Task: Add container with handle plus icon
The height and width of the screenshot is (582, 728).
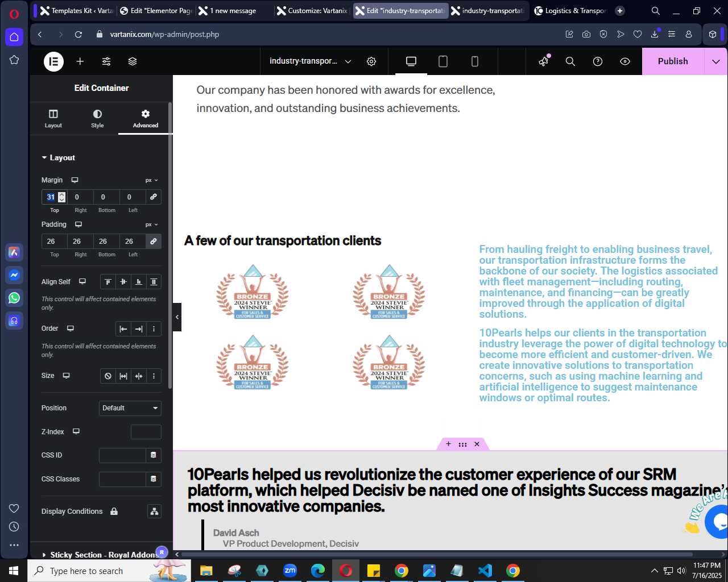Action: tap(448, 444)
